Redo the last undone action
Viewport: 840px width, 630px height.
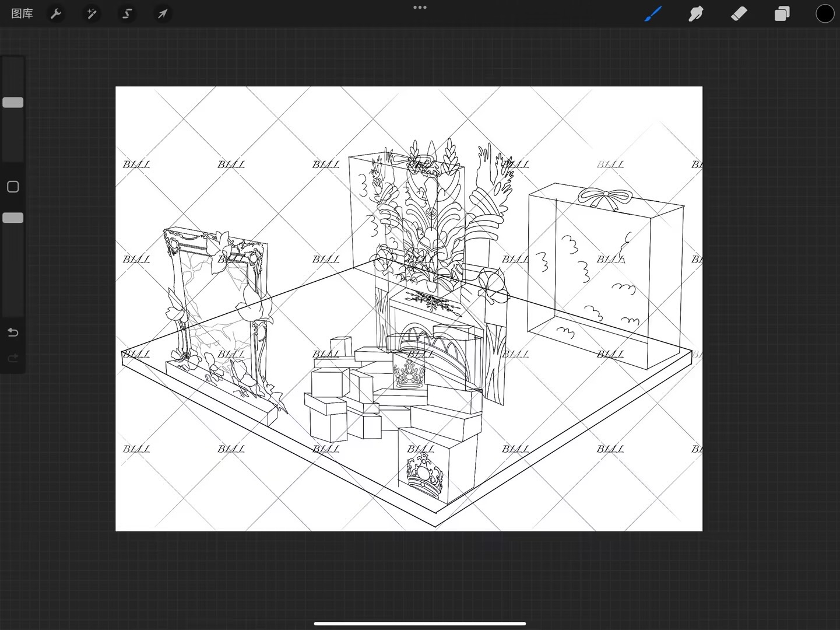click(x=13, y=358)
